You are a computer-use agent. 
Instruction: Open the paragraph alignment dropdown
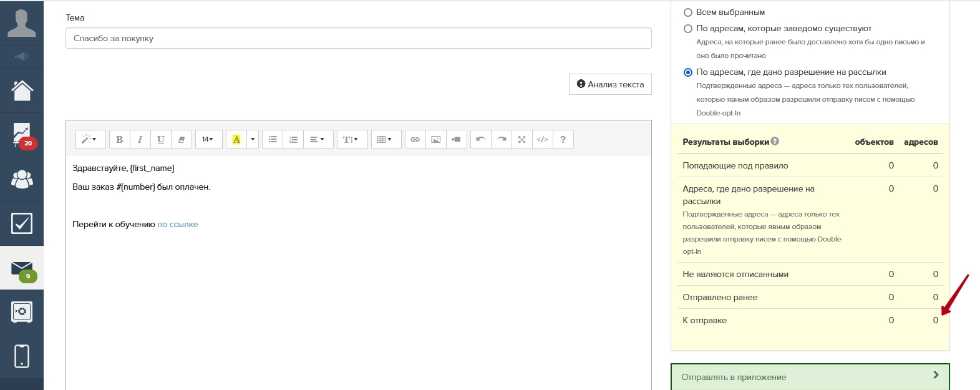(x=317, y=139)
